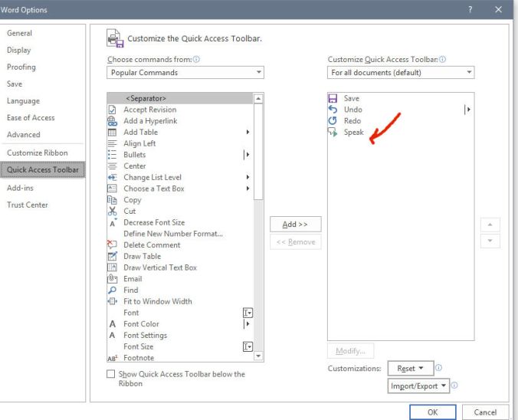Select the Redo icon entry
Screen dimensions: 518x420
pyautogui.click(x=333, y=121)
